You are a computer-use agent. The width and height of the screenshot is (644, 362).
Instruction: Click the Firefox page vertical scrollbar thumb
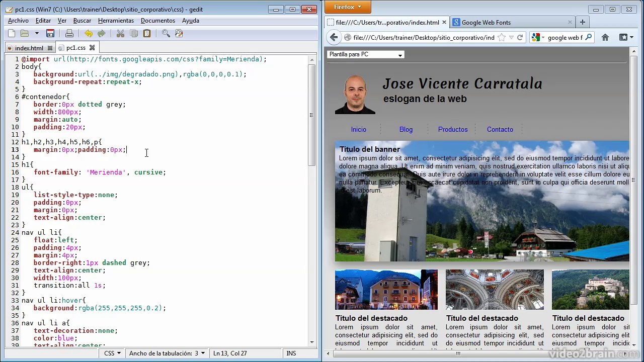coord(633,180)
